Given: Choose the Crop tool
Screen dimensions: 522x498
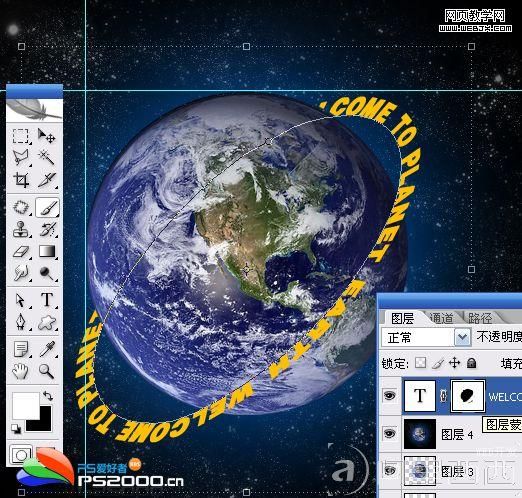Looking at the screenshot, I should pos(21,179).
